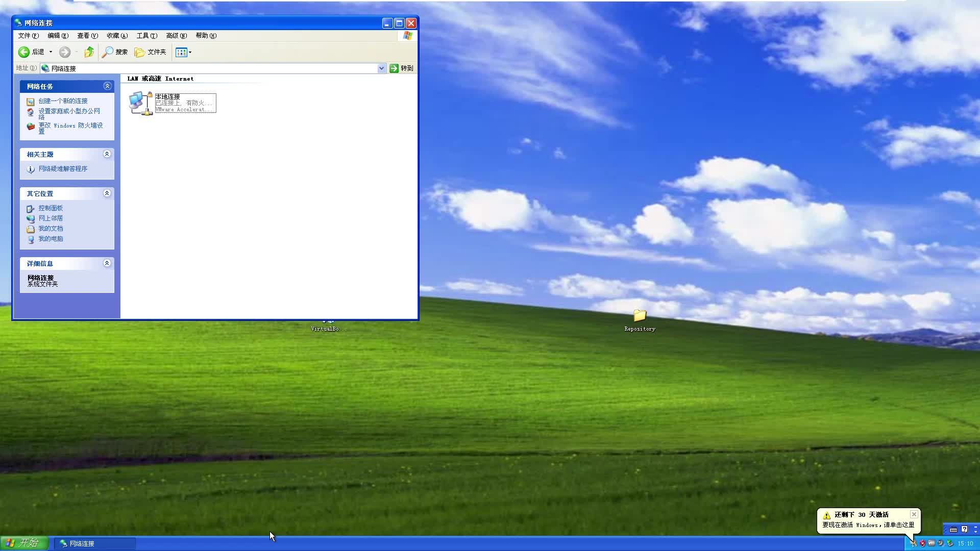Image resolution: width=980 pixels, height=551 pixels.
Task: Click the Back (后退) navigation icon
Action: 23,52
